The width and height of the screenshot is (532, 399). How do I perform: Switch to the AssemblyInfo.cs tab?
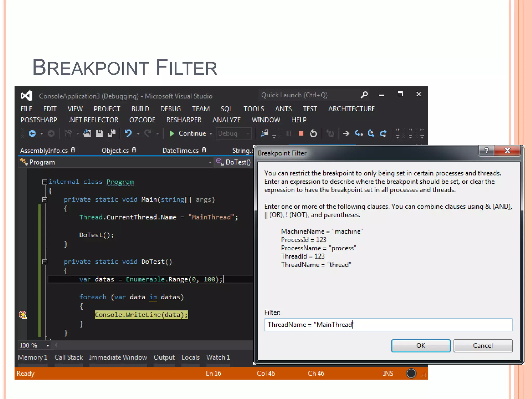click(44, 150)
